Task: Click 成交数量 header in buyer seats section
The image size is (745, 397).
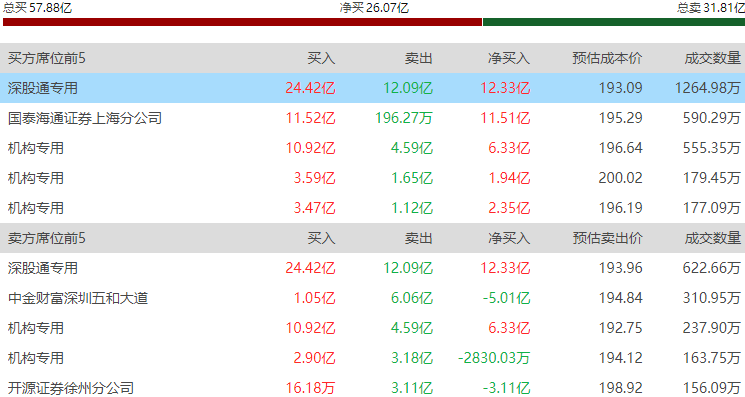Action: [713, 58]
